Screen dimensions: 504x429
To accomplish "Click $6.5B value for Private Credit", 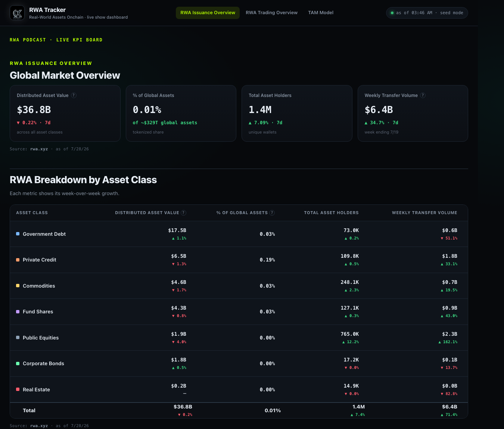I will coord(179,256).
